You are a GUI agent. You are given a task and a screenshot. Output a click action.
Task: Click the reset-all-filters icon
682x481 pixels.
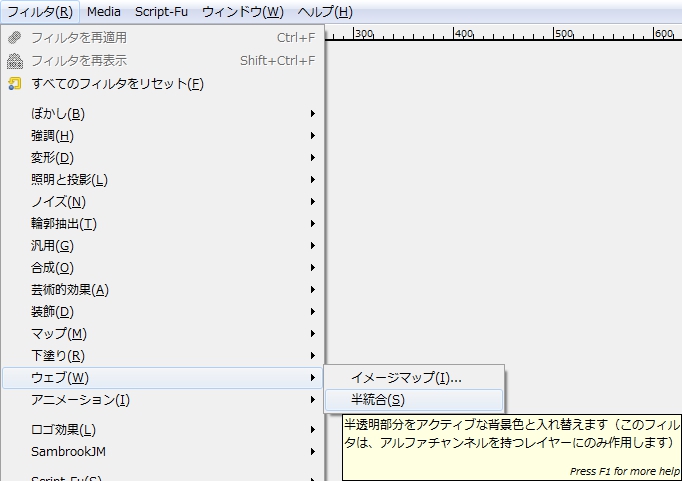coord(14,84)
